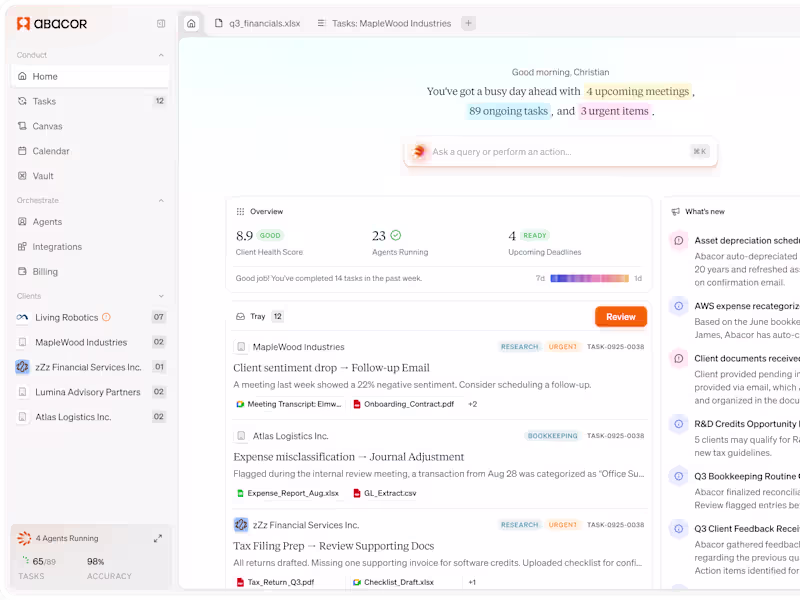This screenshot has width=800, height=600.
Task: Focus the Ask a query input field
Action: [x=561, y=152]
